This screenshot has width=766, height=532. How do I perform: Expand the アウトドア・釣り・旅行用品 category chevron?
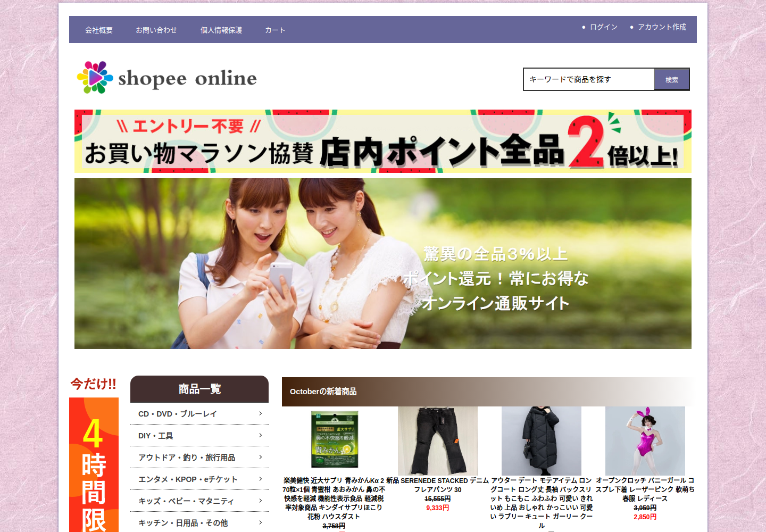point(260,457)
